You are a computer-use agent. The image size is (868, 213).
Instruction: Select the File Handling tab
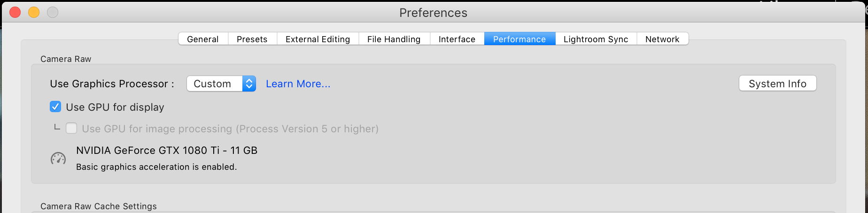tap(394, 39)
